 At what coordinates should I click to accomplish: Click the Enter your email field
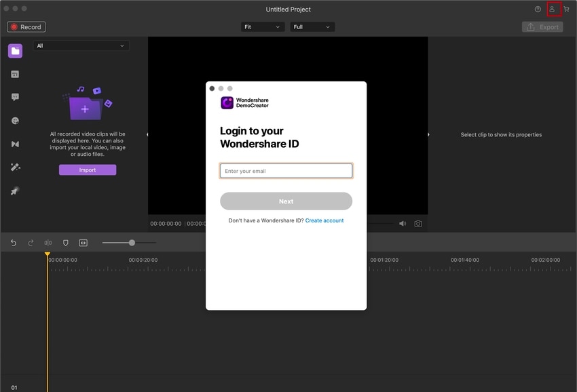pos(286,171)
